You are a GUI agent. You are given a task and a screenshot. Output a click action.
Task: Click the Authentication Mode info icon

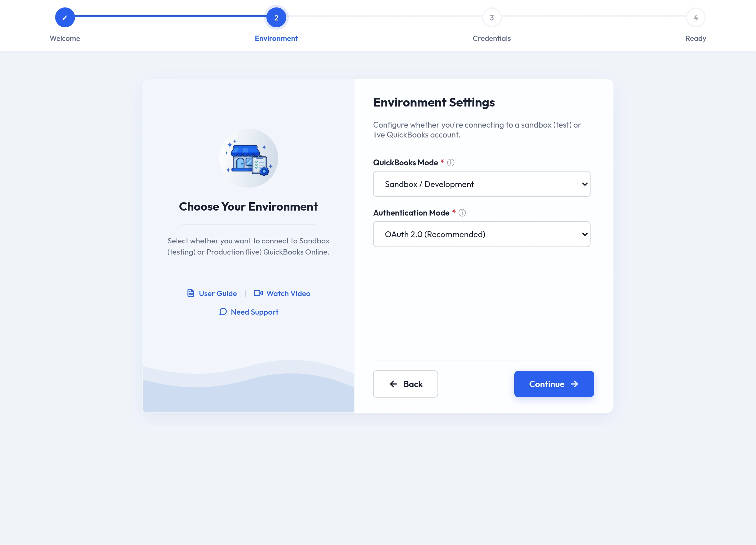(462, 212)
